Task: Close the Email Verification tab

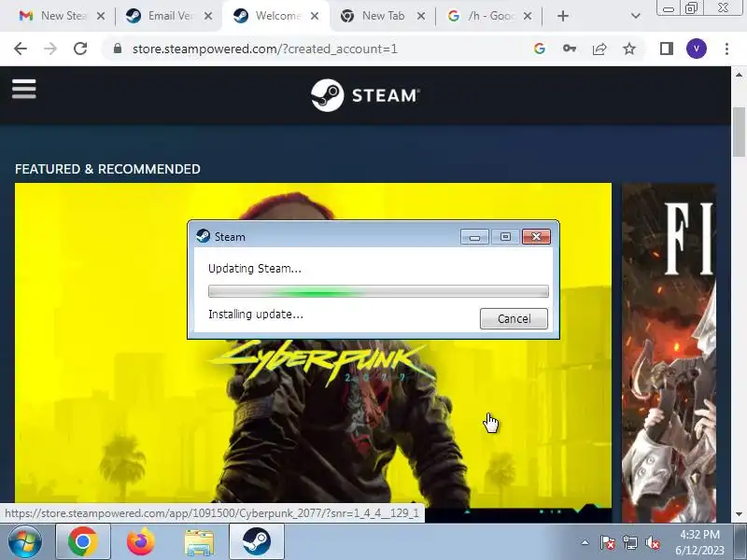Action: pyautogui.click(x=208, y=16)
